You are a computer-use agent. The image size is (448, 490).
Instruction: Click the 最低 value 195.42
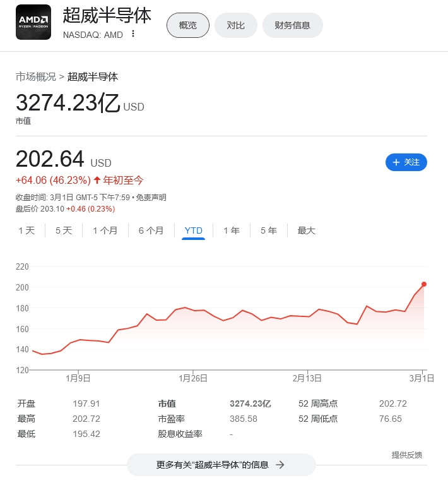point(86,434)
